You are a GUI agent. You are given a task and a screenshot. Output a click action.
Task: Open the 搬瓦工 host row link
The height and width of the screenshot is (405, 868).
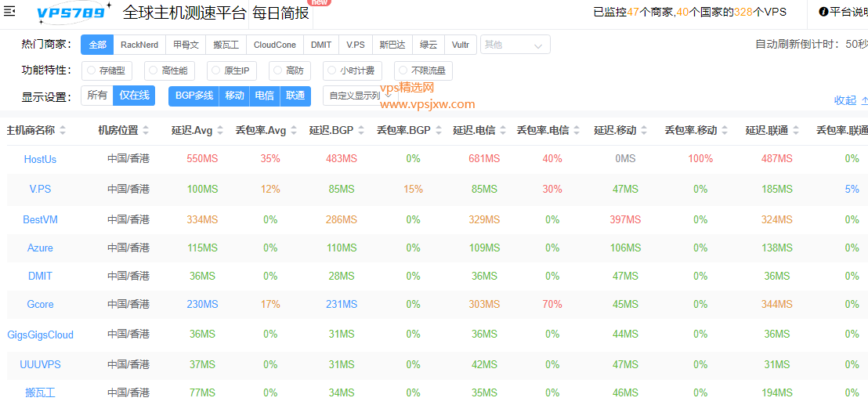click(x=40, y=392)
